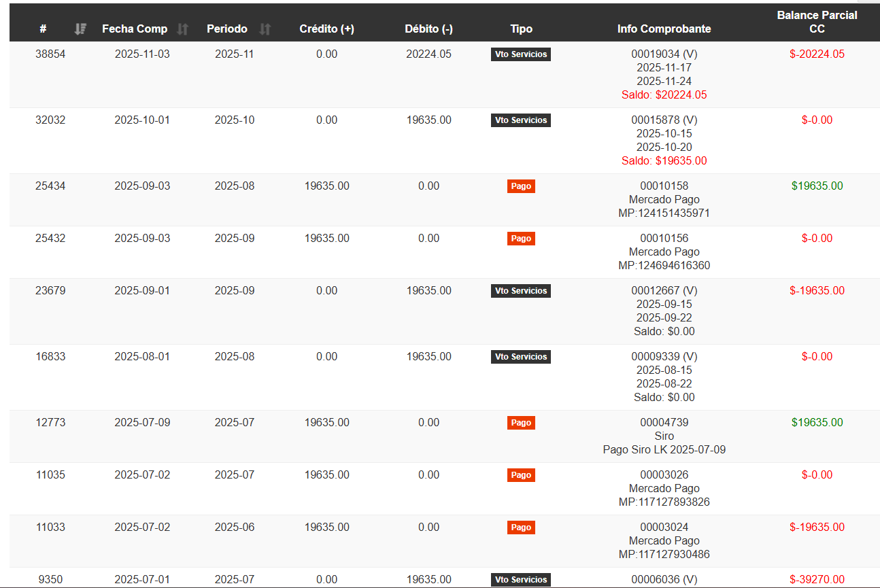Click the MP:124151435971 payment reference
Screen dimensions: 880x588
click(x=664, y=213)
